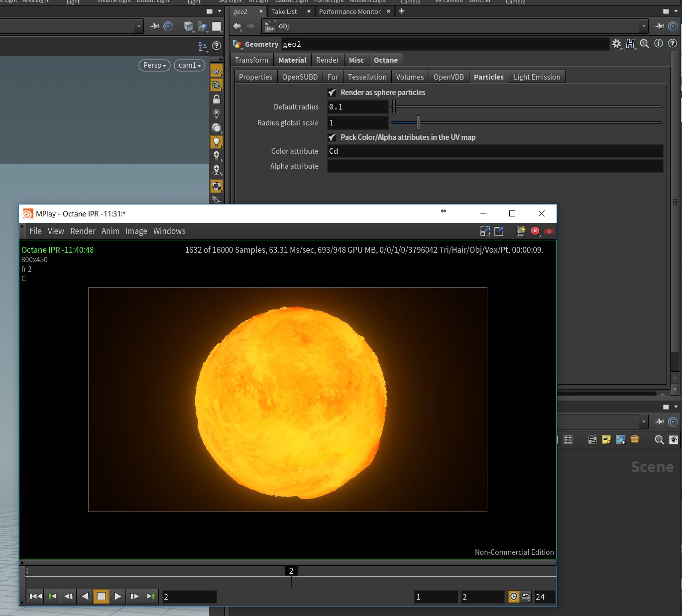Toggle Pack Color/Alpha attributes in UV map
The image size is (682, 616).
coord(332,137)
